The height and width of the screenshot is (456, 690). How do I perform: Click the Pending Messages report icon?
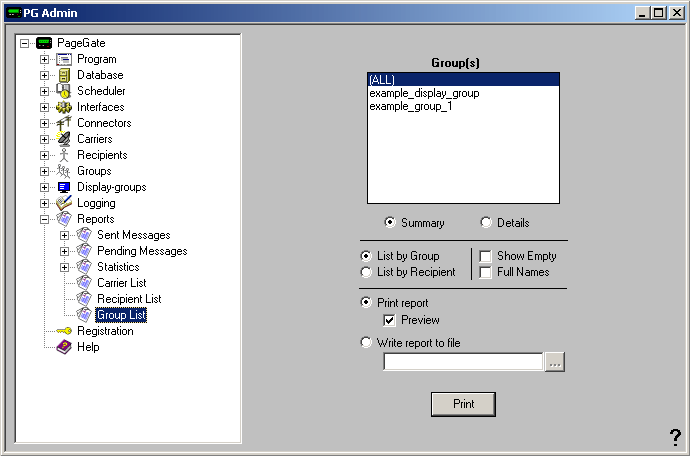[x=84, y=251]
